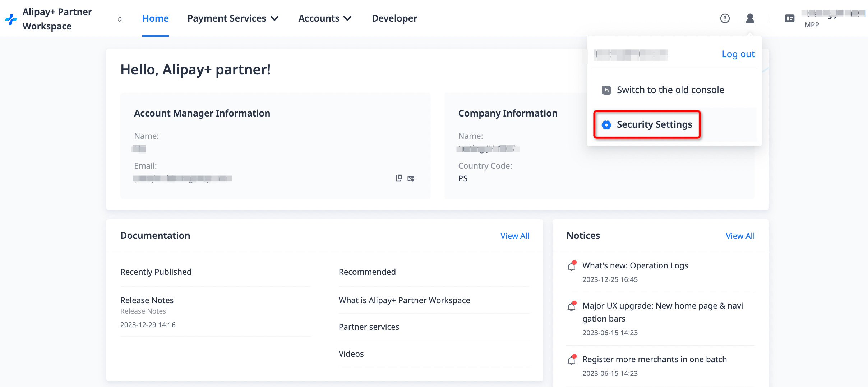Choose Switch to the old console
Screen dimensions: 868x387
pos(670,90)
